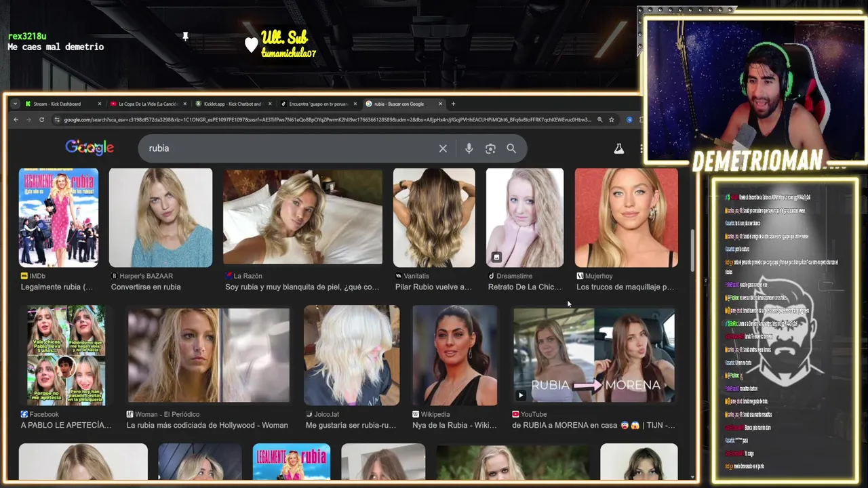The image size is (868, 488).
Task: Expand the tab search dropdown chevron
Action: point(15,104)
